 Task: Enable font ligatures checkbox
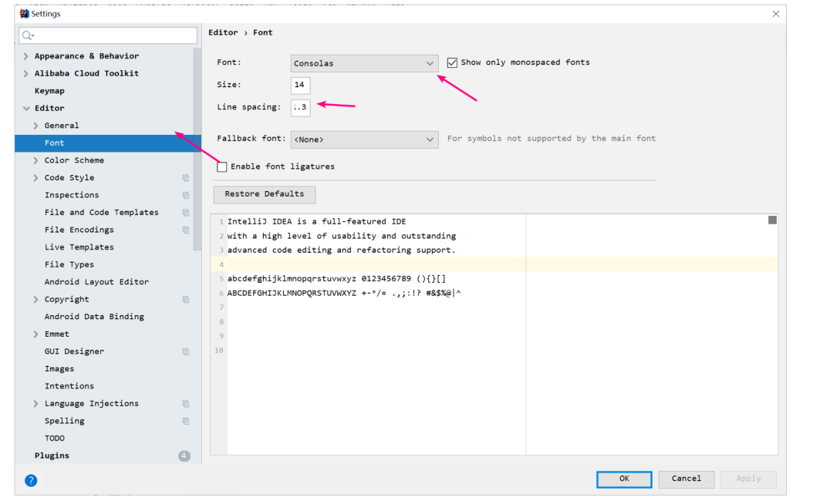(222, 166)
